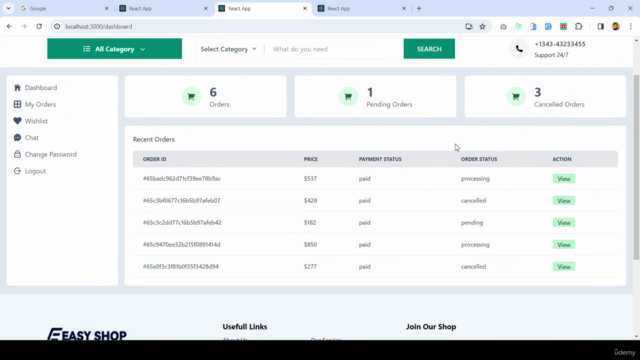Click the list icon in All Category
The width and height of the screenshot is (640, 360).
click(x=87, y=49)
